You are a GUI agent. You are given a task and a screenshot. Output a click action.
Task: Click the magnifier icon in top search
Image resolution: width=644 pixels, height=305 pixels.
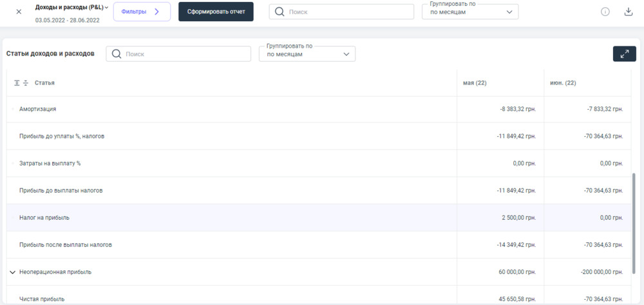pos(279,12)
